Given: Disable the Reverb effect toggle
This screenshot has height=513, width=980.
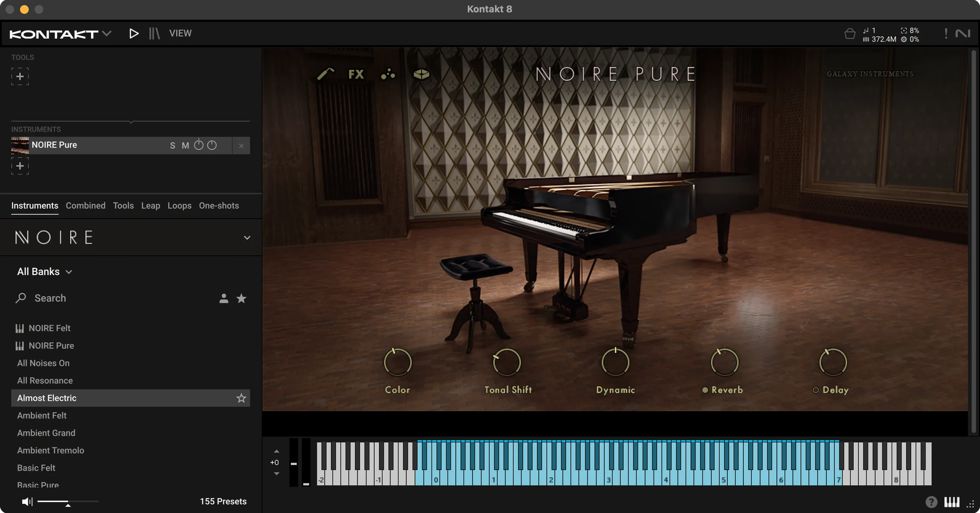Looking at the screenshot, I should tap(705, 390).
